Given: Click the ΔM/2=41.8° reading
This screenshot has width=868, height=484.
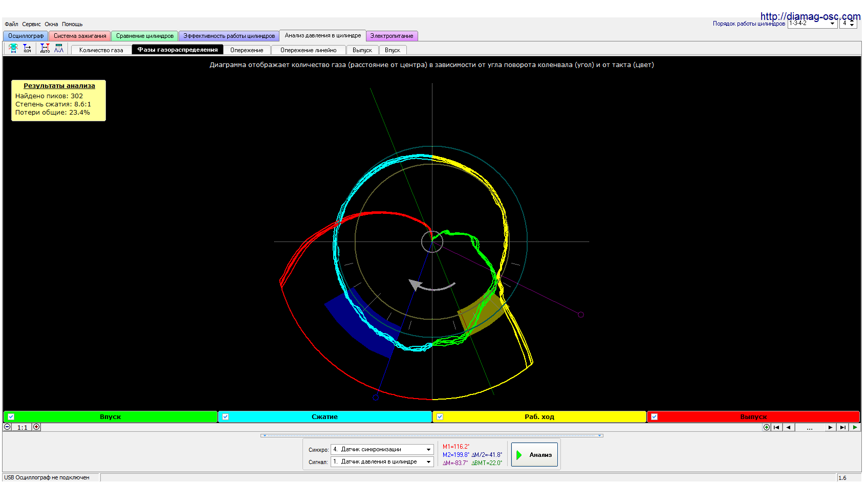Looking at the screenshot, I should tap(487, 455).
